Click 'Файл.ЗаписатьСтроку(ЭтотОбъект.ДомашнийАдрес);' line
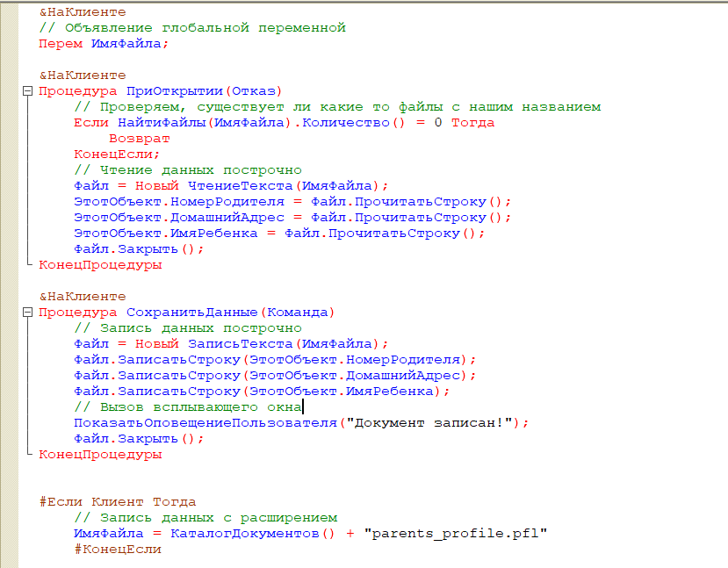 pos(275,376)
